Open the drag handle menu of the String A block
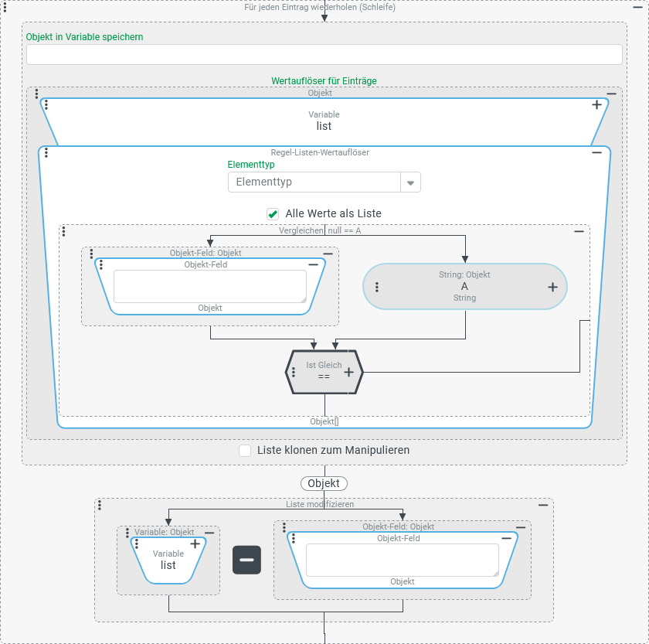 (377, 287)
